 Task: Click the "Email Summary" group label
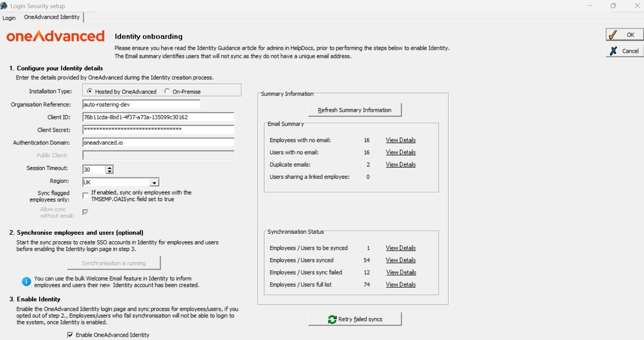(x=286, y=124)
